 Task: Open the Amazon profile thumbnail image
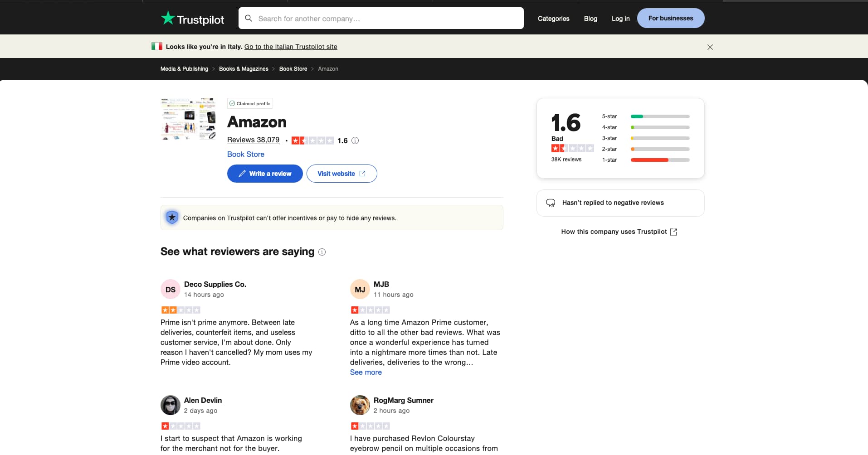[x=188, y=119]
